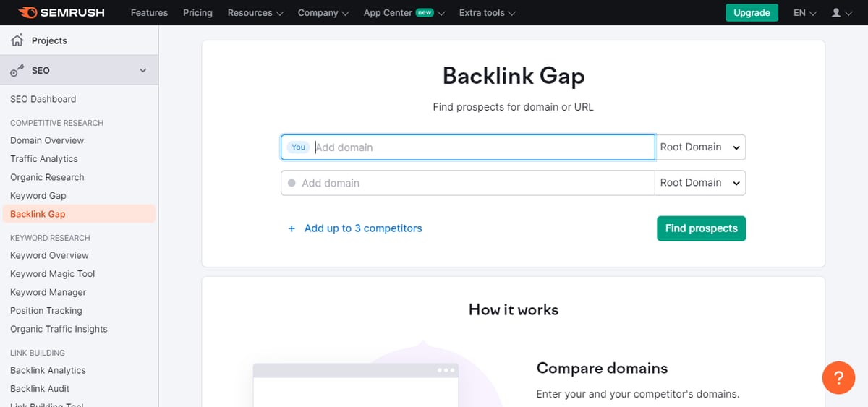
Task: Open the orange help question mark button
Action: 839,377
